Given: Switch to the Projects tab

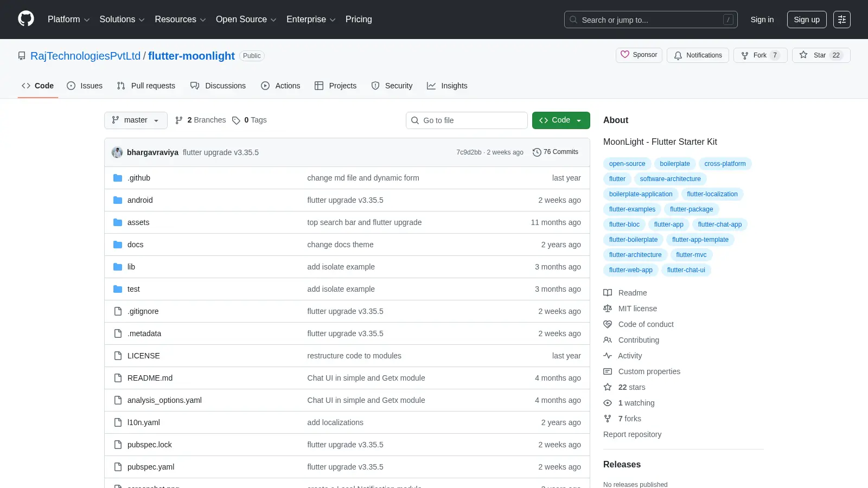Looking at the screenshot, I should click(336, 86).
